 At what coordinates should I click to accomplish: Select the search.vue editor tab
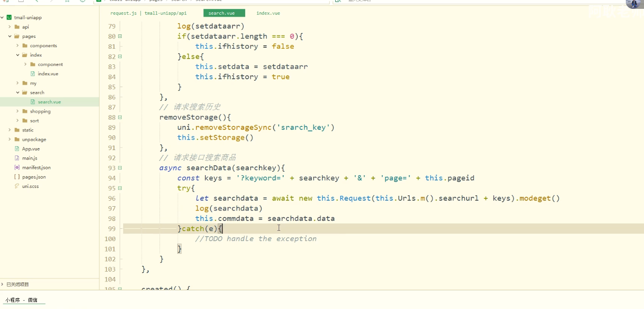(224, 13)
